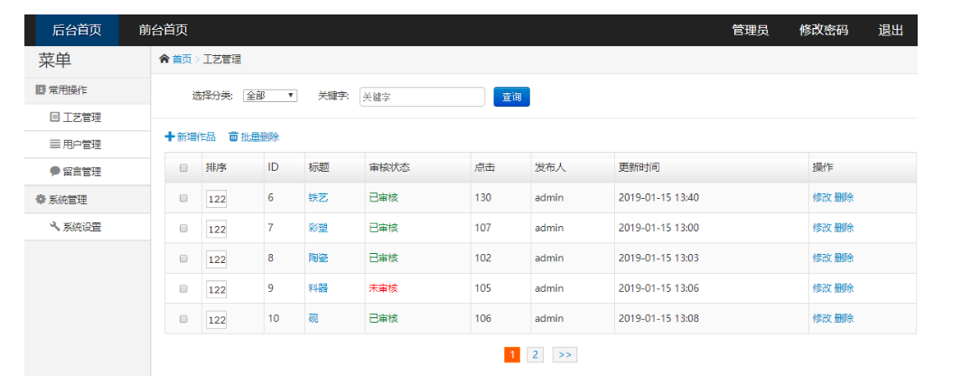980x376 pixels.
Task: Check the checkbox for row 料器
Action: click(183, 288)
